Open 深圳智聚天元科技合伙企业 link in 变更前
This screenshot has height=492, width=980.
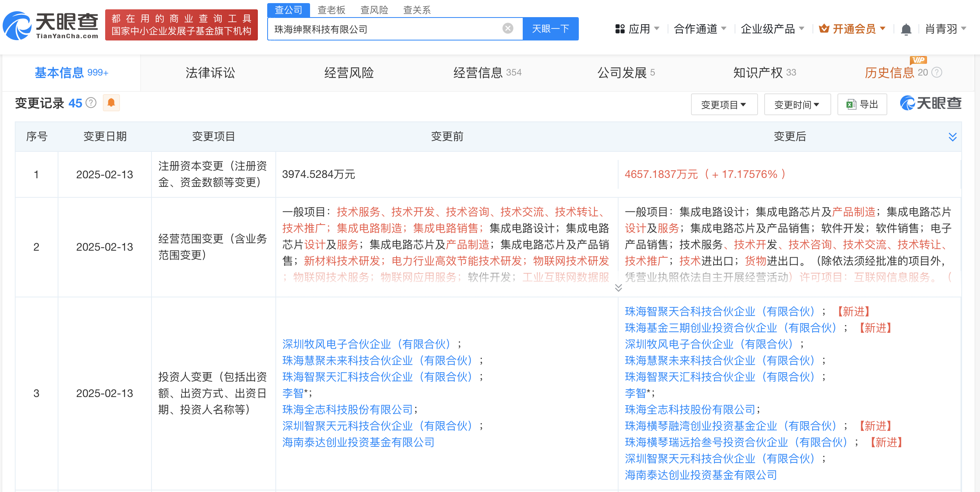click(x=377, y=426)
